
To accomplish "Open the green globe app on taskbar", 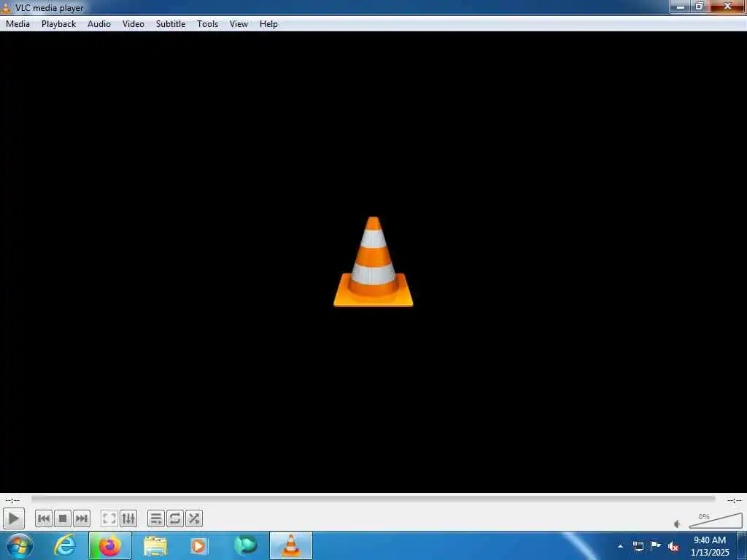I will 245,545.
